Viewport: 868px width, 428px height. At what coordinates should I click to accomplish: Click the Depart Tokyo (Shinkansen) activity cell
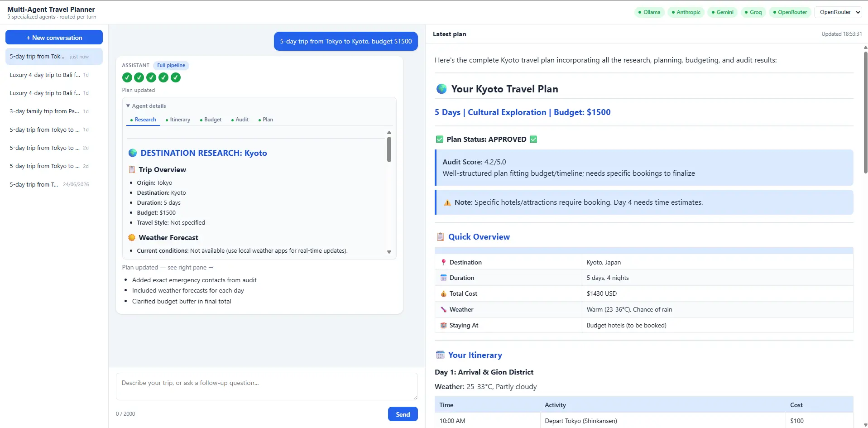(662, 421)
